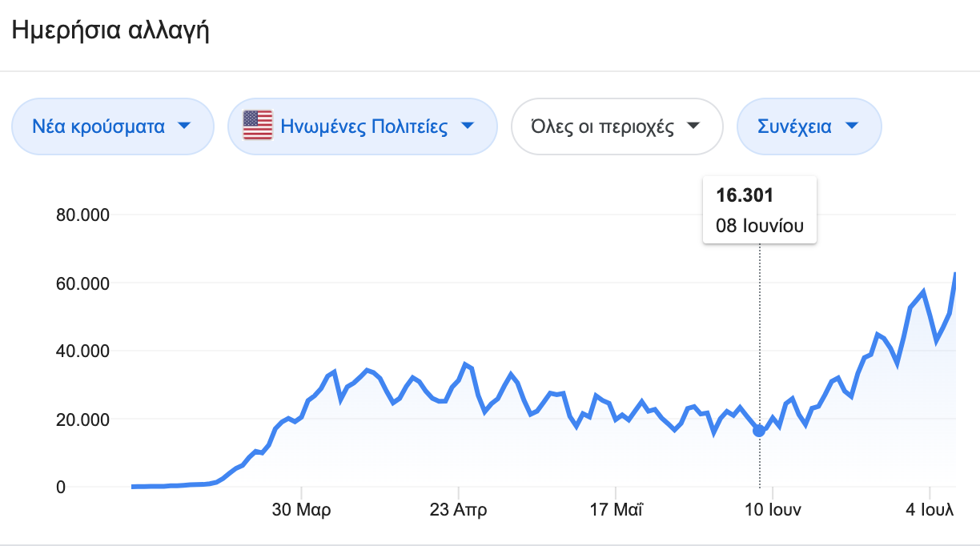Click the United States flag icon

(x=258, y=126)
